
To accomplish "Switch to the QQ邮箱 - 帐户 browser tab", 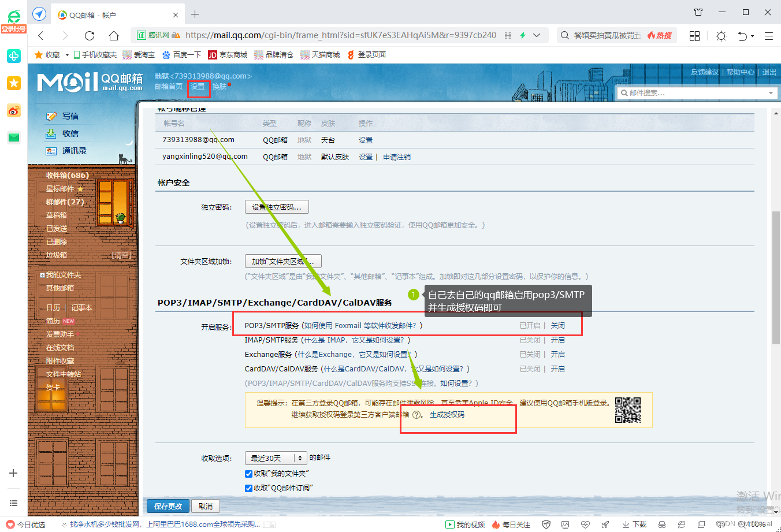I will 118,15.
